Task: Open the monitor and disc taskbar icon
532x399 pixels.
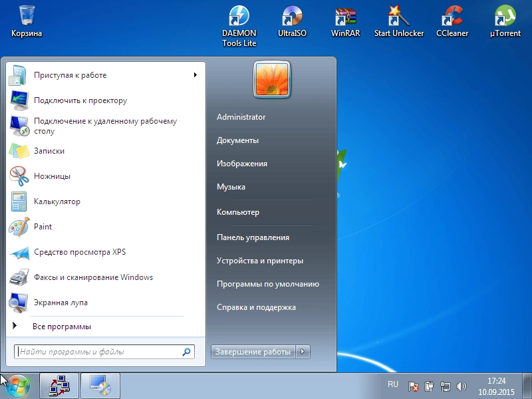Action: (100, 386)
